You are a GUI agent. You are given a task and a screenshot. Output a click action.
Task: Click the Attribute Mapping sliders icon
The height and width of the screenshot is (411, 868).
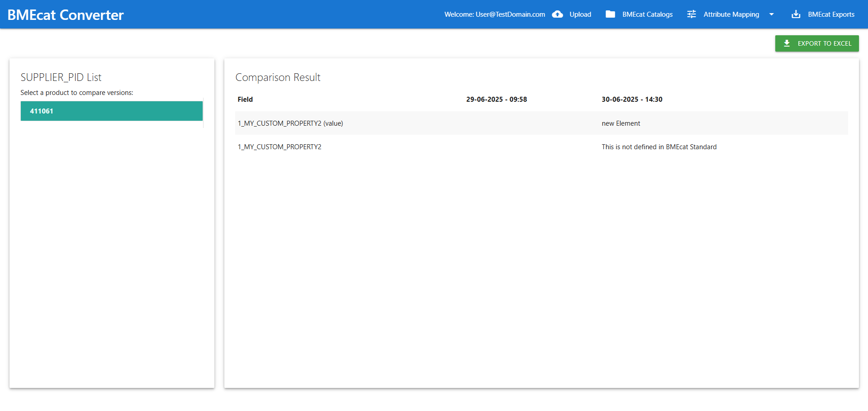click(692, 14)
